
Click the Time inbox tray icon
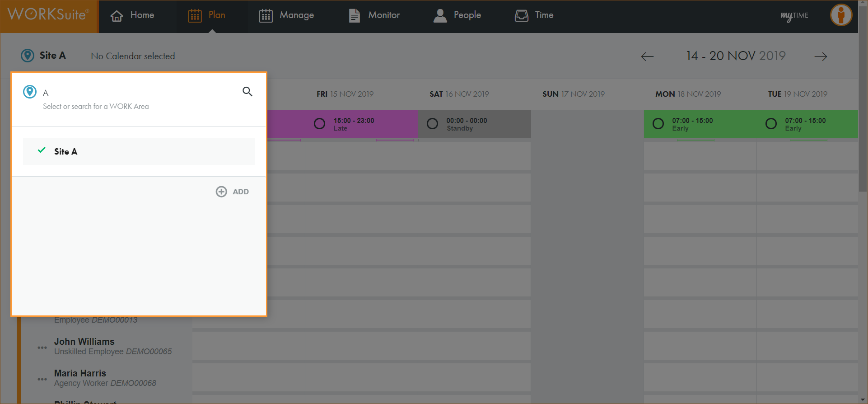(521, 16)
